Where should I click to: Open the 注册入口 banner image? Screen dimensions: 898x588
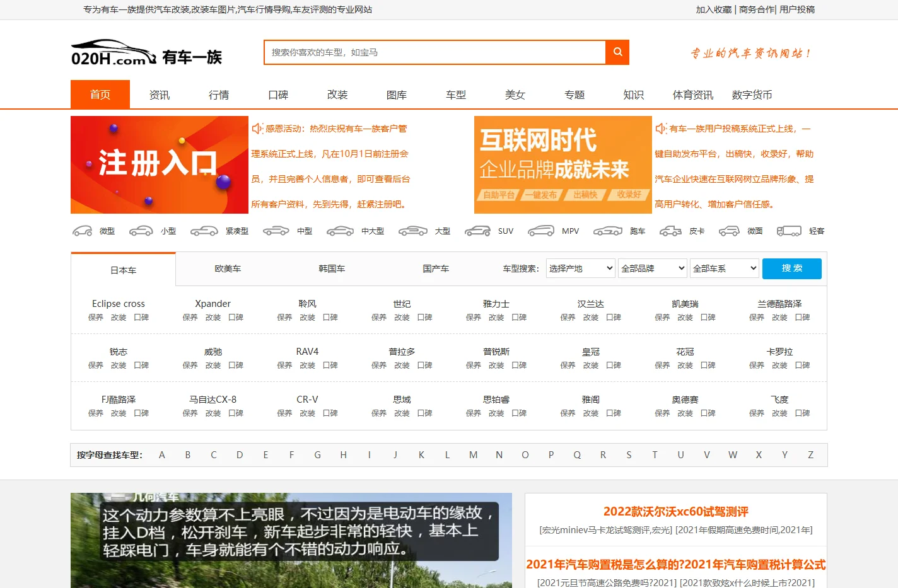[x=160, y=165]
